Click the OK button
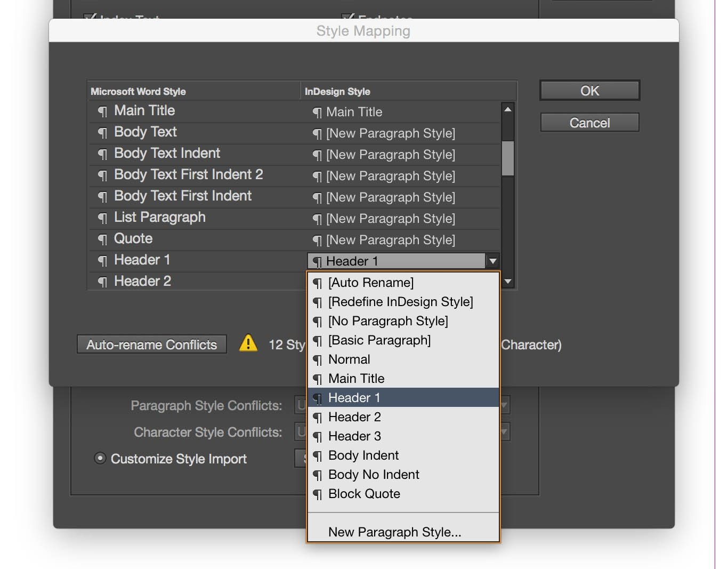The width and height of the screenshot is (728, 569). tap(589, 90)
